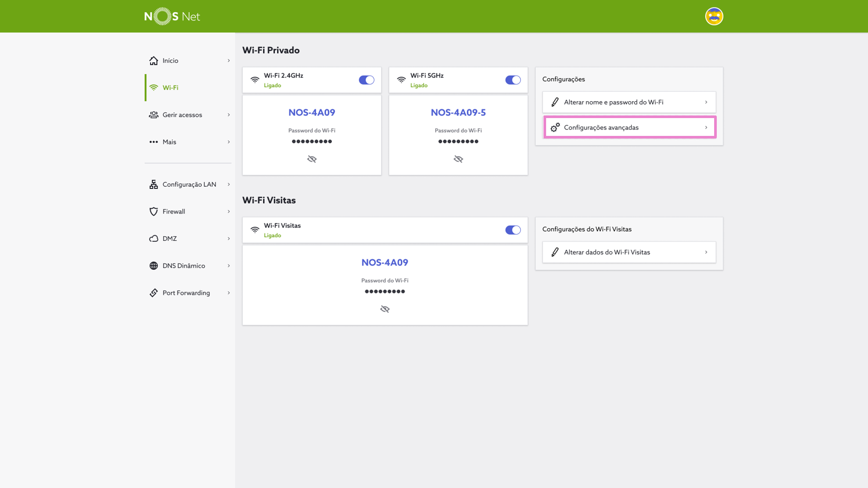Image resolution: width=868 pixels, height=488 pixels.
Task: Click the Wi-Fi 5GHz label
Action: coord(427,76)
